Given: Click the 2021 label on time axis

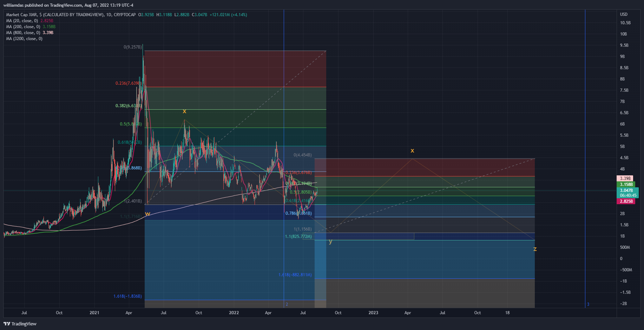Looking at the screenshot, I should (x=94, y=313).
